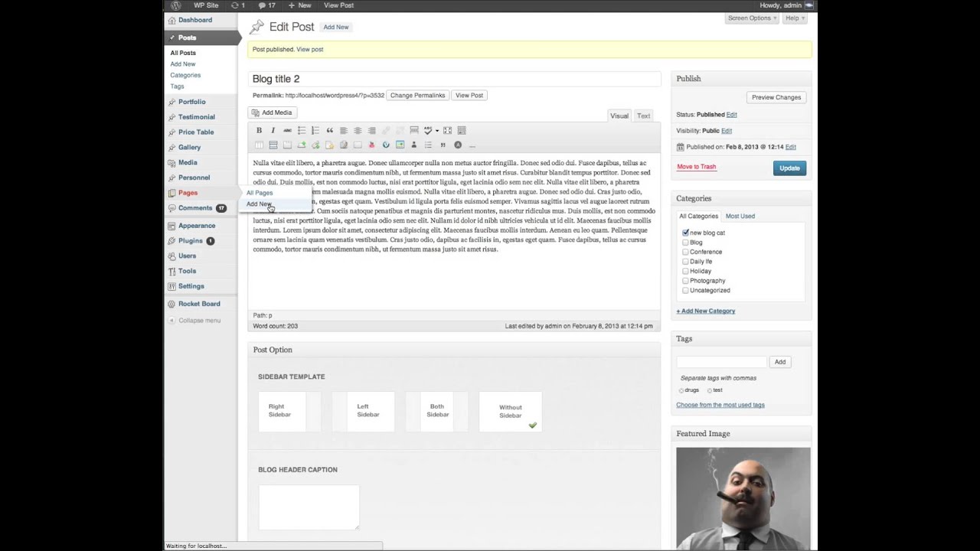980x551 pixels.
Task: Expand the Add New Category form
Action: tap(705, 311)
